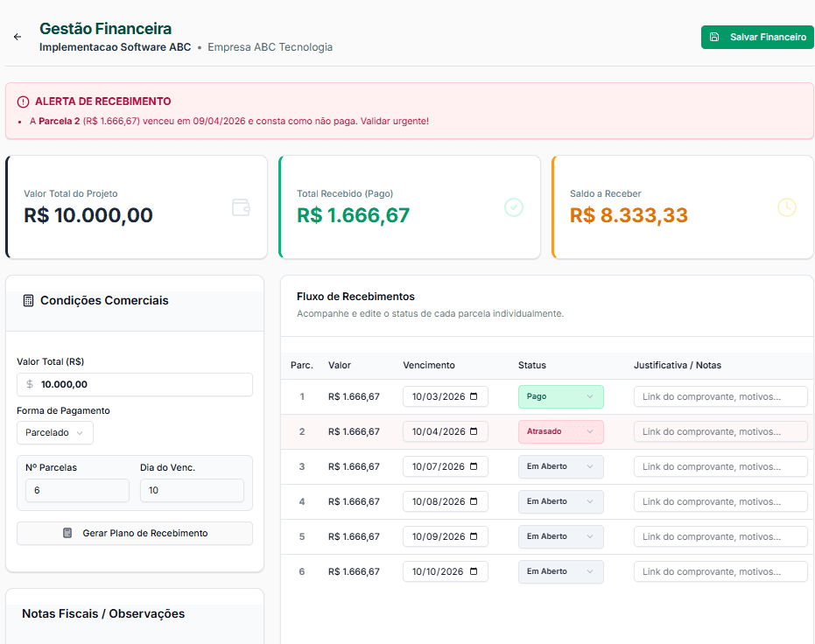Click the Salvar Financeiro button
The width and height of the screenshot is (815, 644).
click(757, 37)
